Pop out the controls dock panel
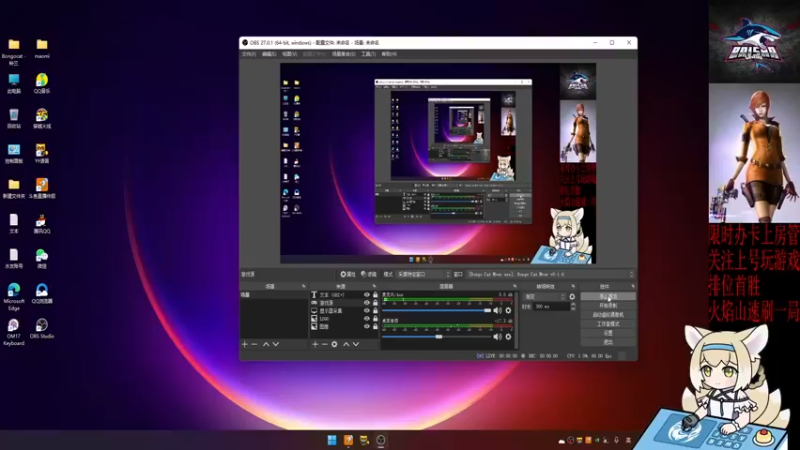Image resolution: width=800 pixels, height=450 pixels. click(633, 286)
